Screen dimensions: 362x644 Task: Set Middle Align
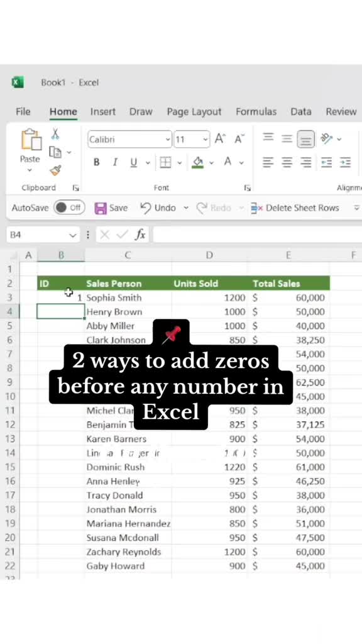tap(287, 139)
